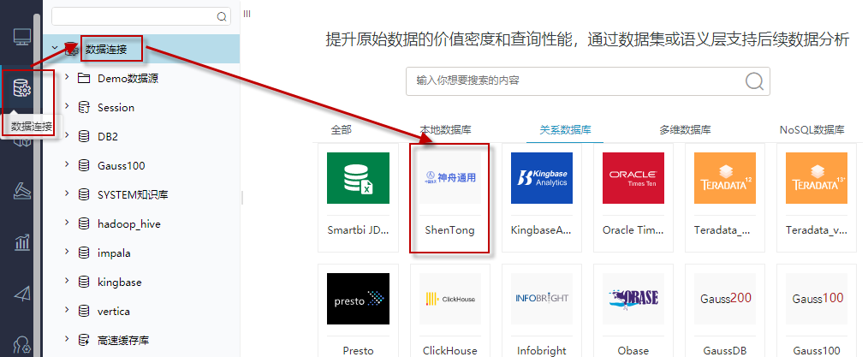868x357 pixels.
Task: Expand the SYSTEM知识库 node
Action: click(x=67, y=193)
